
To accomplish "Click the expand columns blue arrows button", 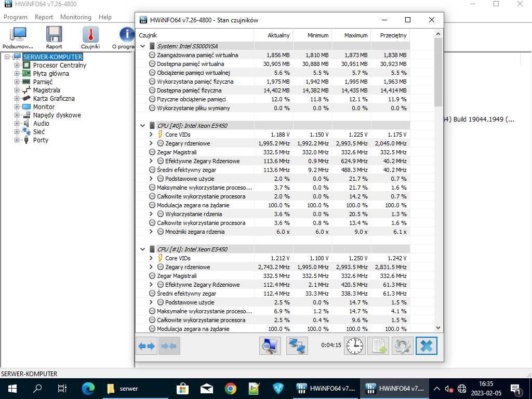I will pyautogui.click(x=147, y=346).
